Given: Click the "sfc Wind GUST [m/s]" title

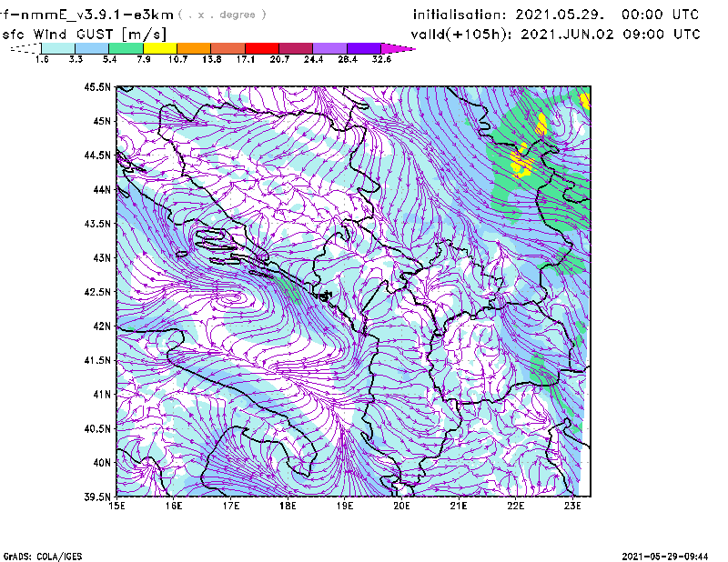Looking at the screenshot, I should pos(84,35).
